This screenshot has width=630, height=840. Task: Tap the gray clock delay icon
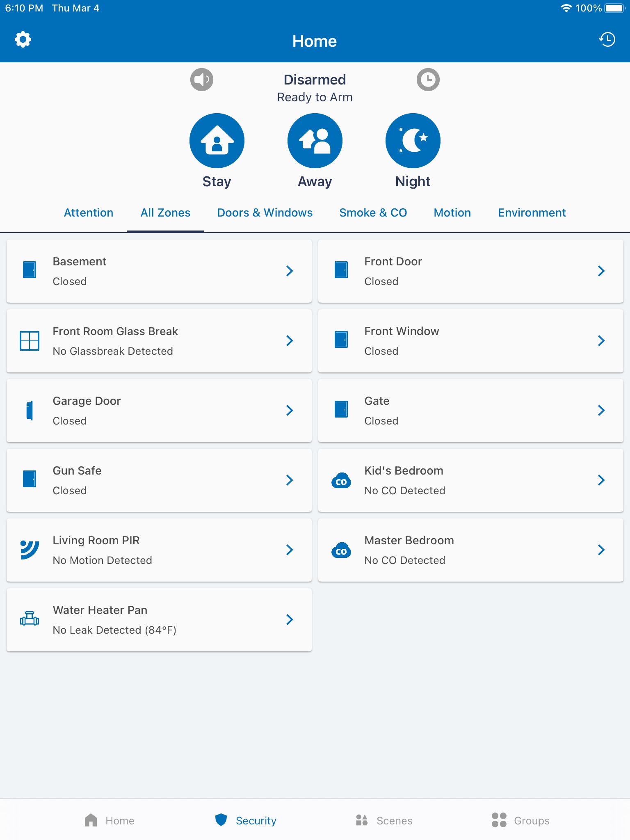tap(428, 79)
